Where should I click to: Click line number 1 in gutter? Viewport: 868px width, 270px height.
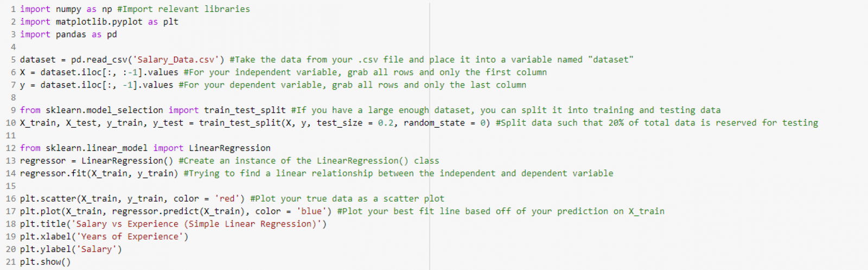(x=13, y=9)
